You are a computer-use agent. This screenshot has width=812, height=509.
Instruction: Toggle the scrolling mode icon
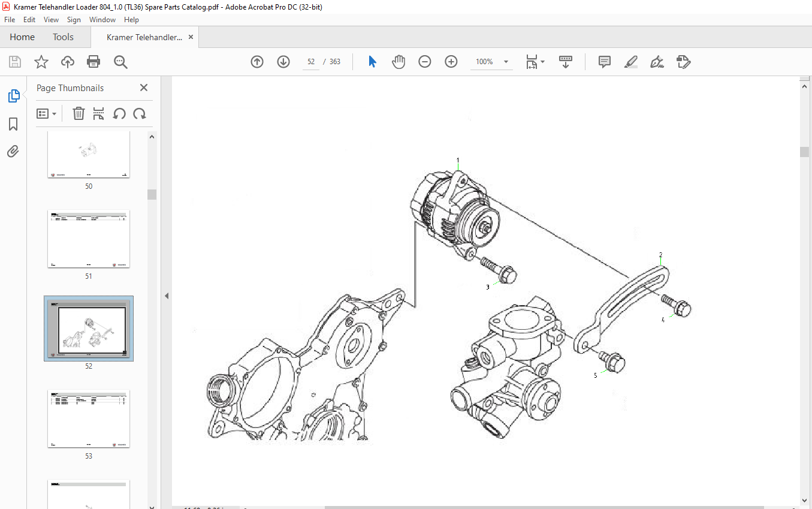(566, 62)
